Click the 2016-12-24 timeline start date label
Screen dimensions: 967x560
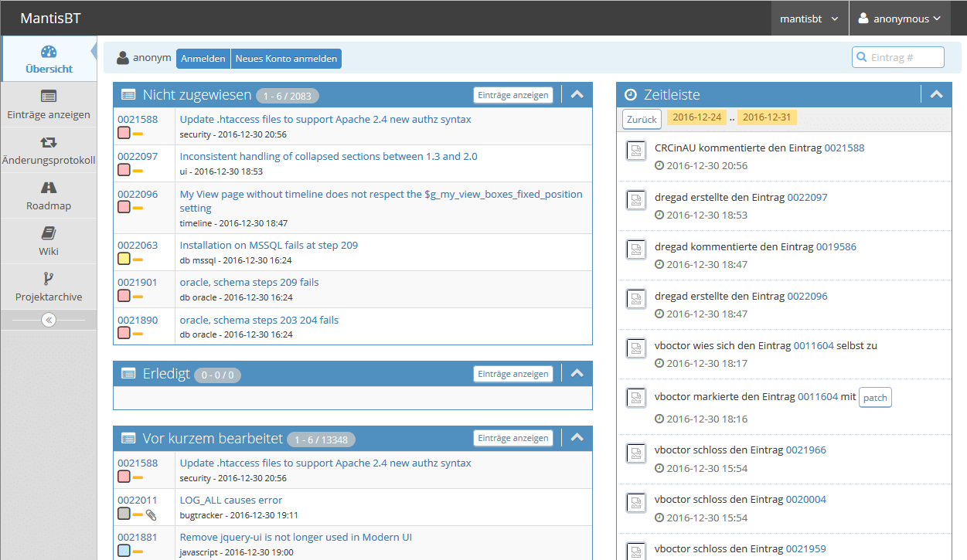pyautogui.click(x=696, y=117)
